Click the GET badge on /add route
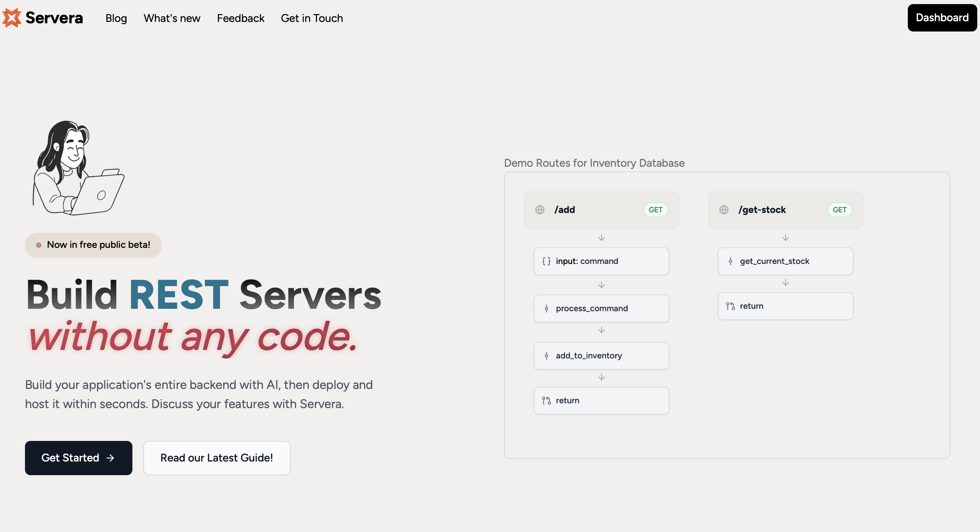 (655, 210)
